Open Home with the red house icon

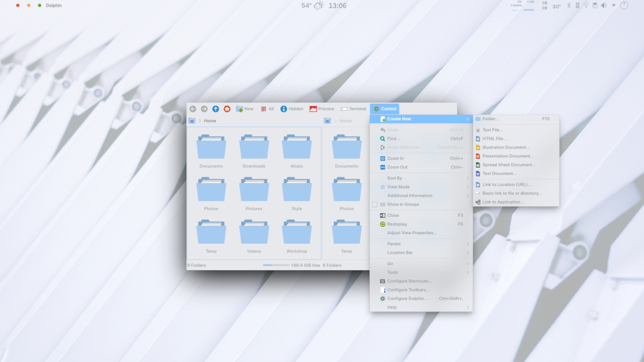[x=227, y=109]
